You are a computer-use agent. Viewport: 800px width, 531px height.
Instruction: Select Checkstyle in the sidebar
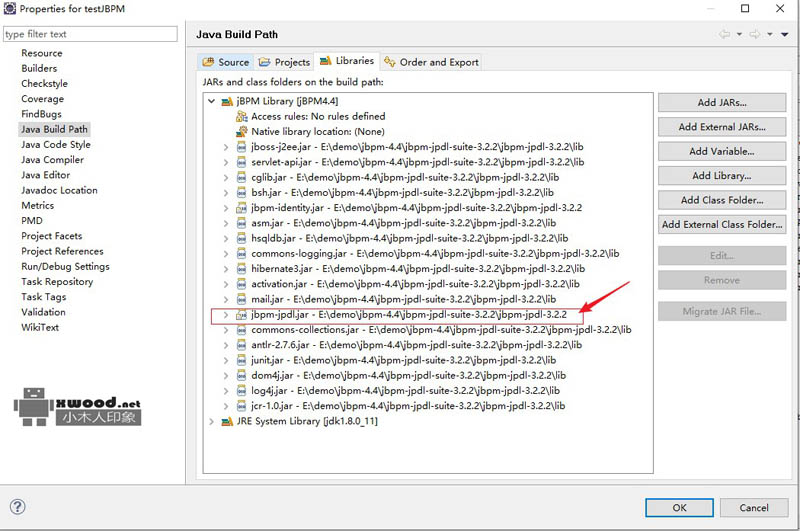click(44, 84)
